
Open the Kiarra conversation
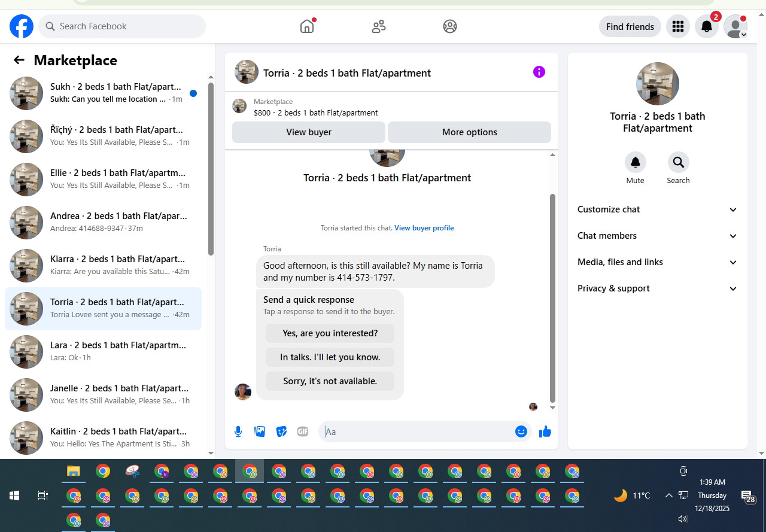click(103, 266)
